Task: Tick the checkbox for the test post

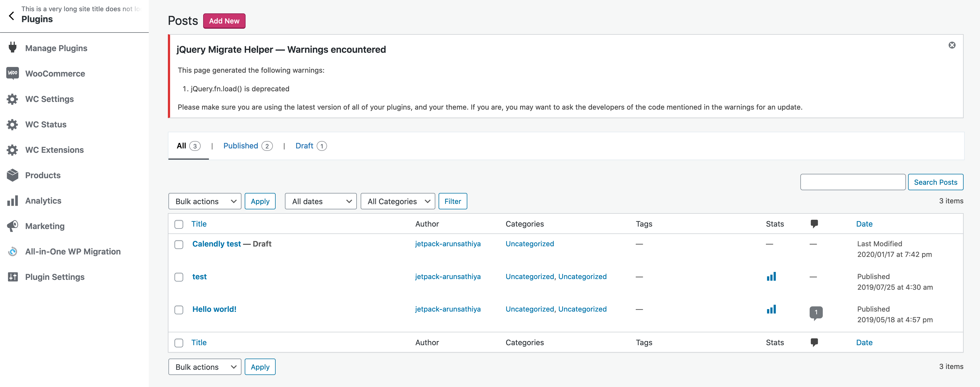Action: pyautogui.click(x=179, y=277)
